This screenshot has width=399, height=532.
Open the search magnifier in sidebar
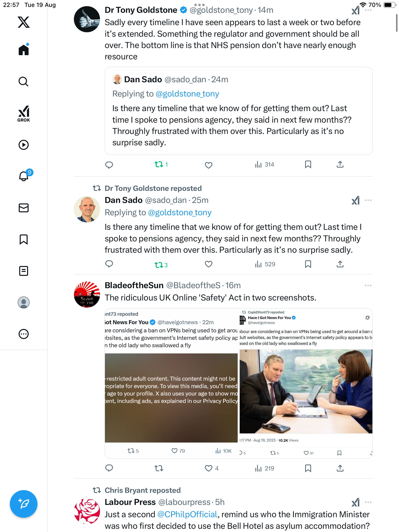click(x=24, y=82)
